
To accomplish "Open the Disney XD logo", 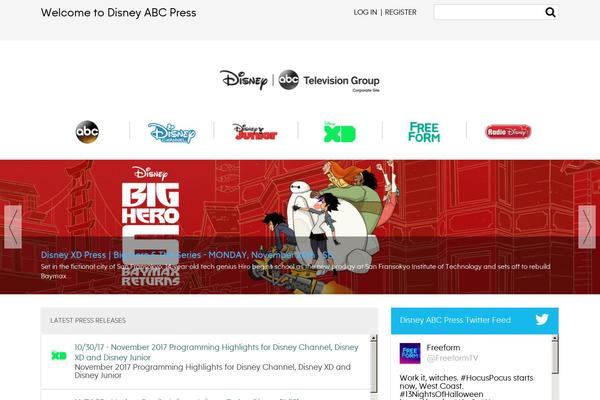I will click(340, 132).
